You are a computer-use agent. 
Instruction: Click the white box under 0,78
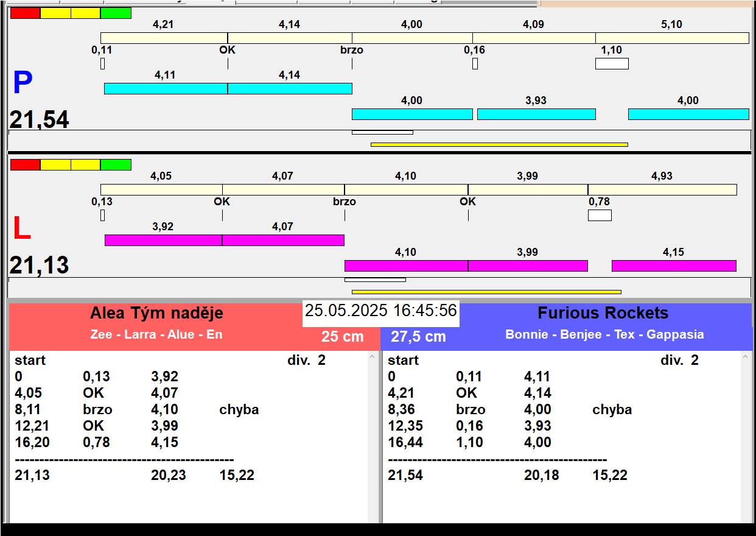[600, 215]
